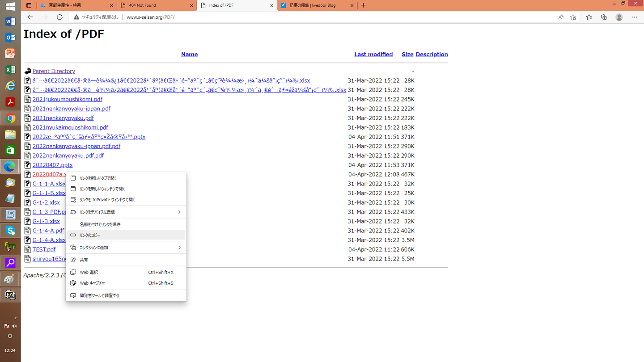Click the back navigation arrow
Image resolution: width=644 pixels, height=362 pixels.
pos(30,17)
